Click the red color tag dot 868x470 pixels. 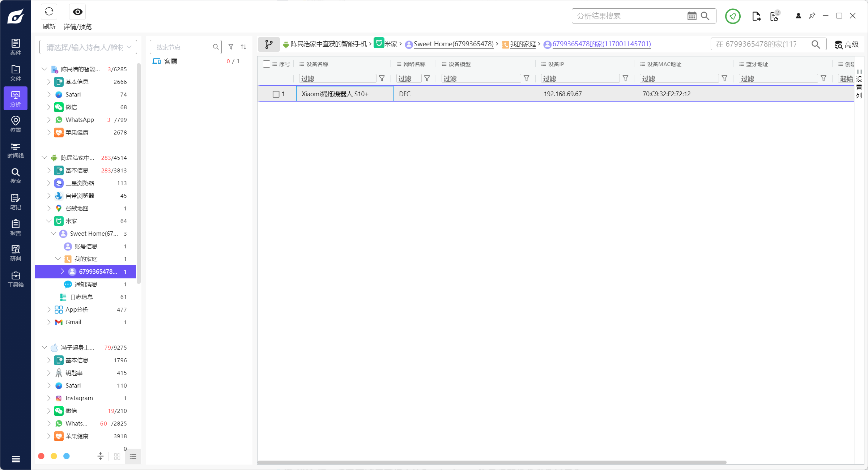pos(41,456)
